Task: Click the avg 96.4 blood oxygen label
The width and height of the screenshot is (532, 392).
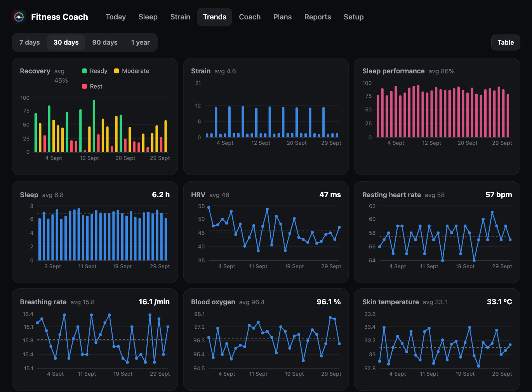Action: pos(252,302)
